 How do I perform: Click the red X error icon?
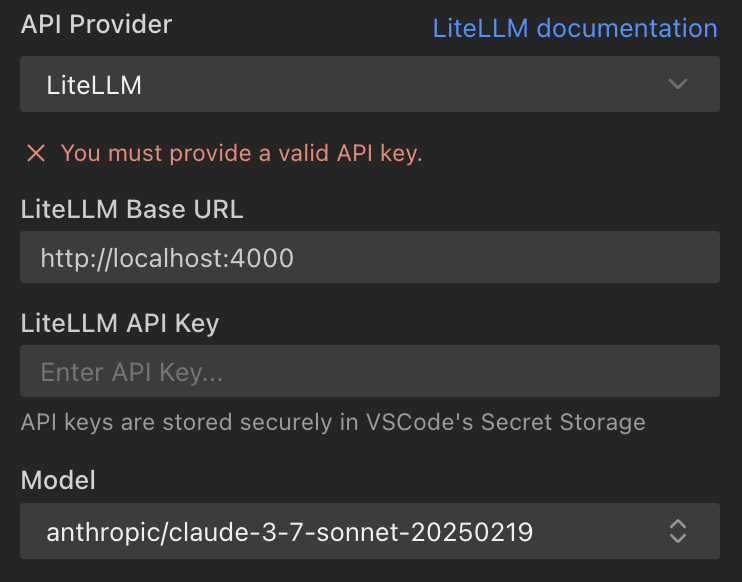click(x=36, y=153)
